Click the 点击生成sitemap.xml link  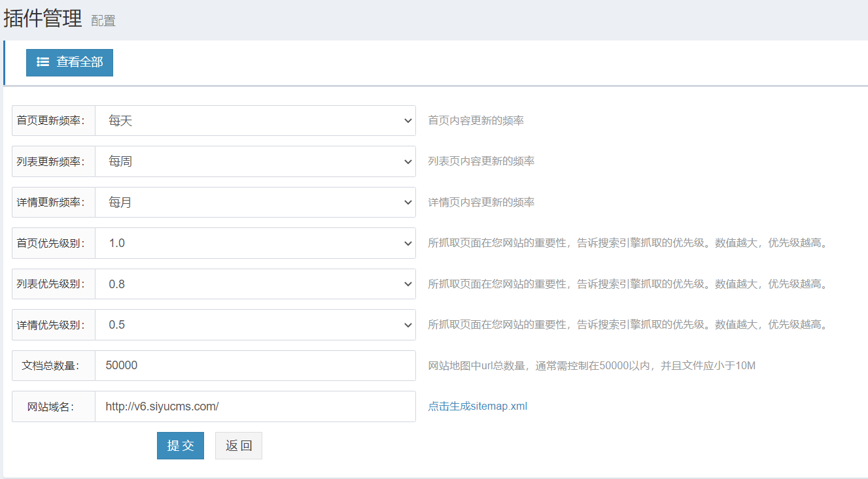(477, 406)
